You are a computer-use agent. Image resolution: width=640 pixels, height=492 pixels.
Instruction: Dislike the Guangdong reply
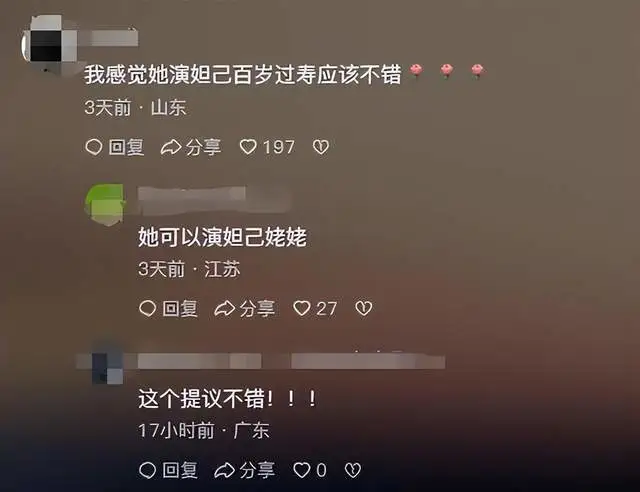click(353, 470)
